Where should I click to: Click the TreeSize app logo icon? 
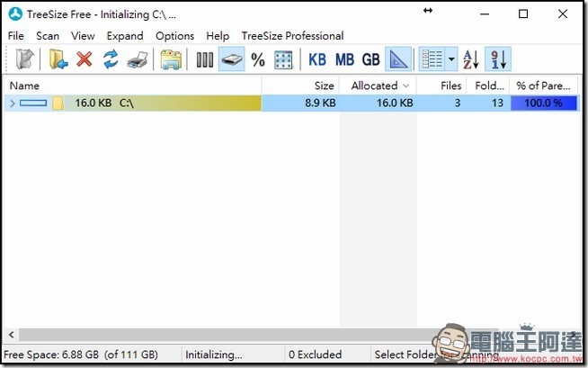pyautogui.click(x=15, y=14)
